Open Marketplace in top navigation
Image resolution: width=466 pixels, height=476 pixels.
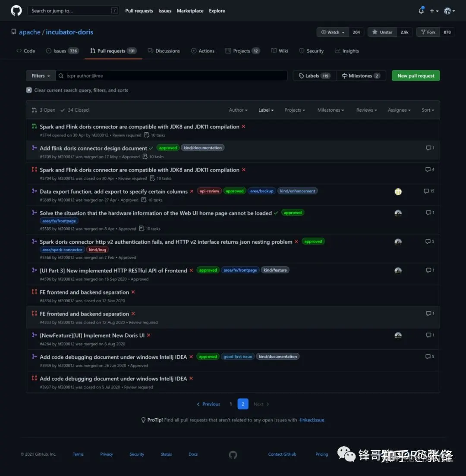tap(190, 11)
